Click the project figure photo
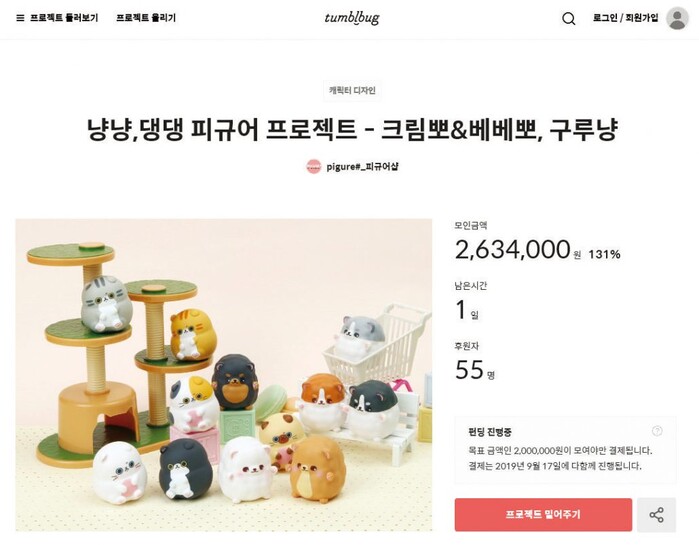This screenshot has width=699, height=545. point(224,375)
